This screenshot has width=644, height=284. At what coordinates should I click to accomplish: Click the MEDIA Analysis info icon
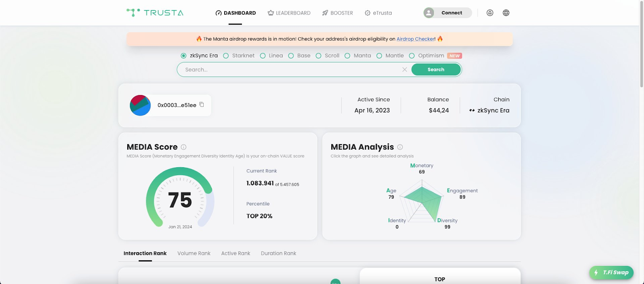400,147
